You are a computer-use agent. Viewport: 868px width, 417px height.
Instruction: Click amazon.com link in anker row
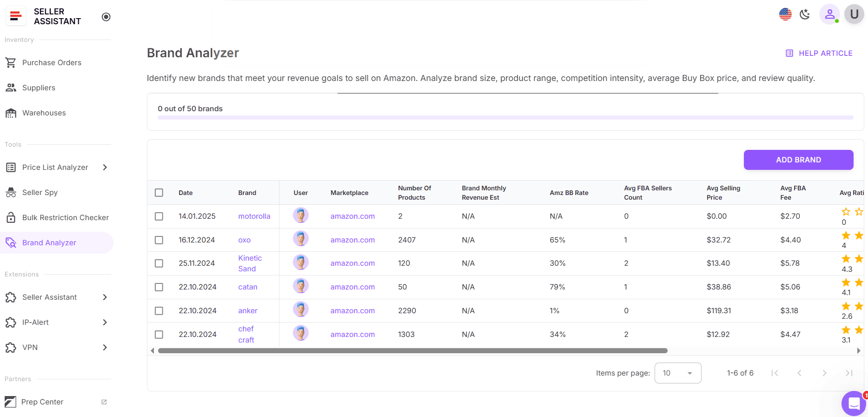pos(352,310)
